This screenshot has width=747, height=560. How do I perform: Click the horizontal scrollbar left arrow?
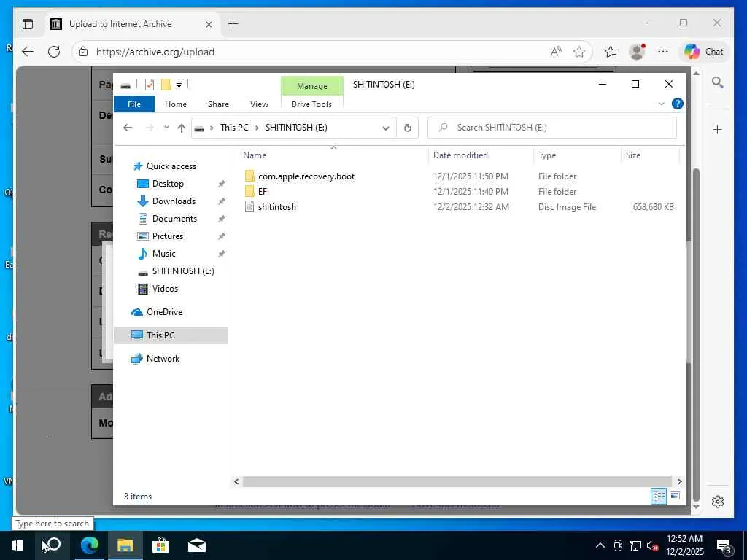236,481
